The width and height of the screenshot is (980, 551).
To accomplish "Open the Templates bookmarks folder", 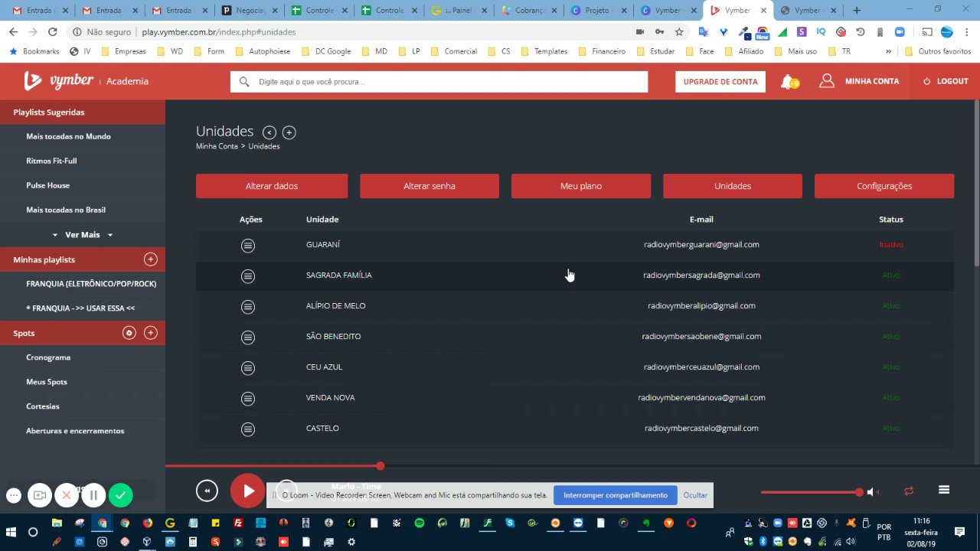I will [544, 51].
